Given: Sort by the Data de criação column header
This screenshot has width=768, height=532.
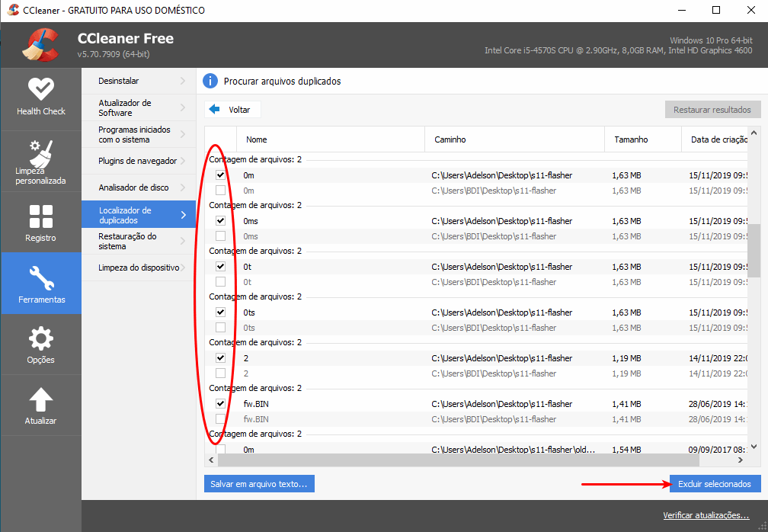Looking at the screenshot, I should 715,139.
